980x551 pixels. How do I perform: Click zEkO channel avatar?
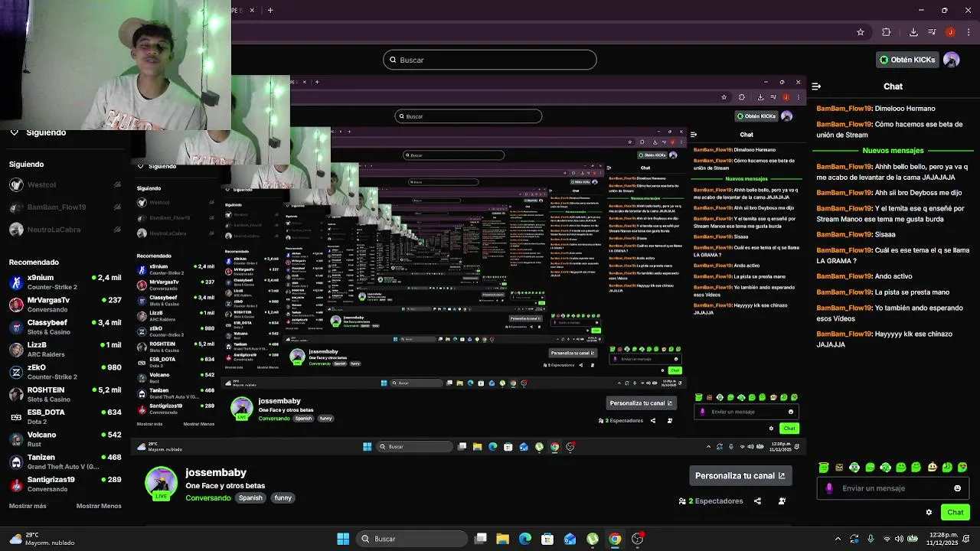tap(16, 372)
